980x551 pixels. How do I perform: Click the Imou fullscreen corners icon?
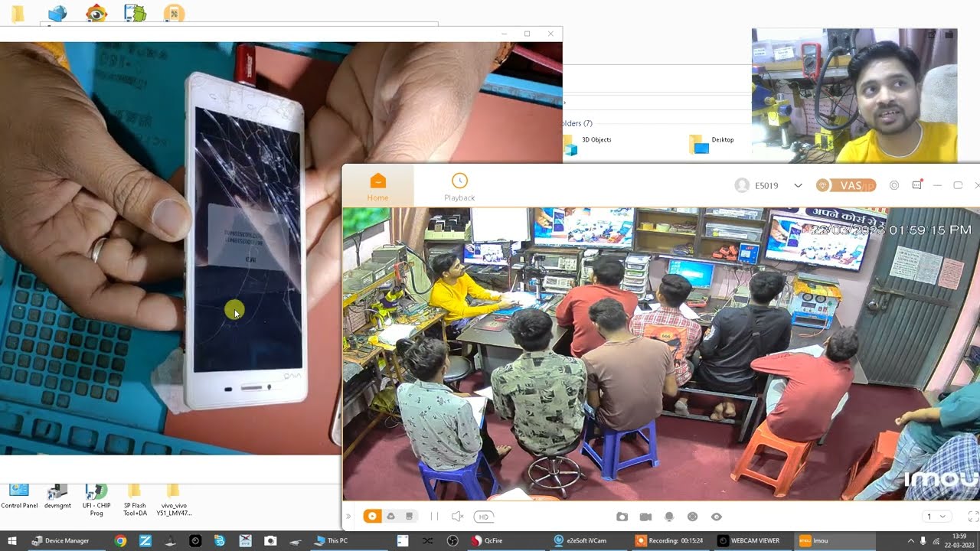(x=974, y=517)
